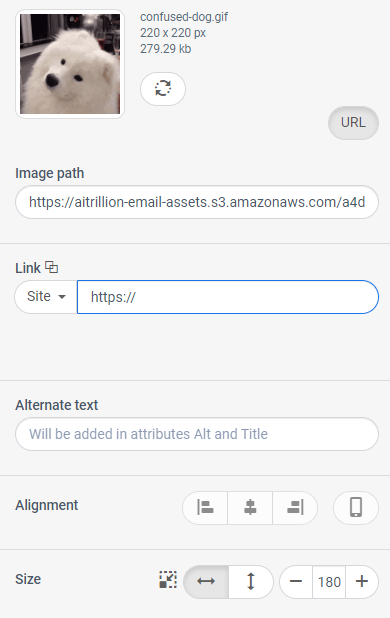Screen dimensions: 390x618
Task: Align image to the left
Action: click(x=205, y=507)
